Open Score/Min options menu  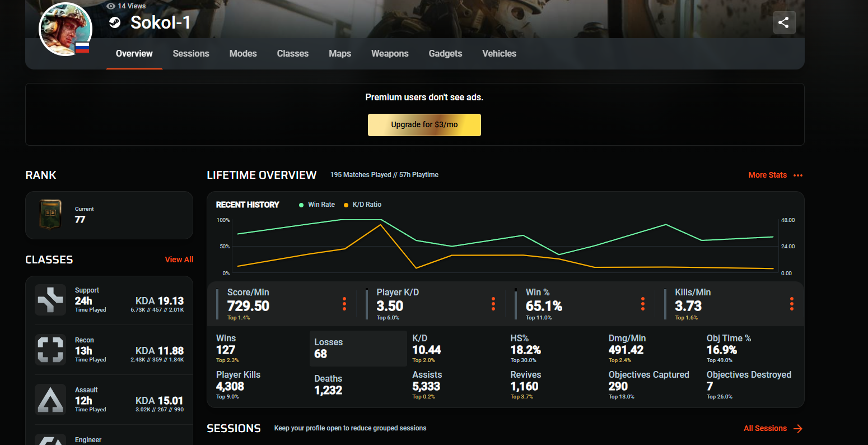[x=344, y=304]
